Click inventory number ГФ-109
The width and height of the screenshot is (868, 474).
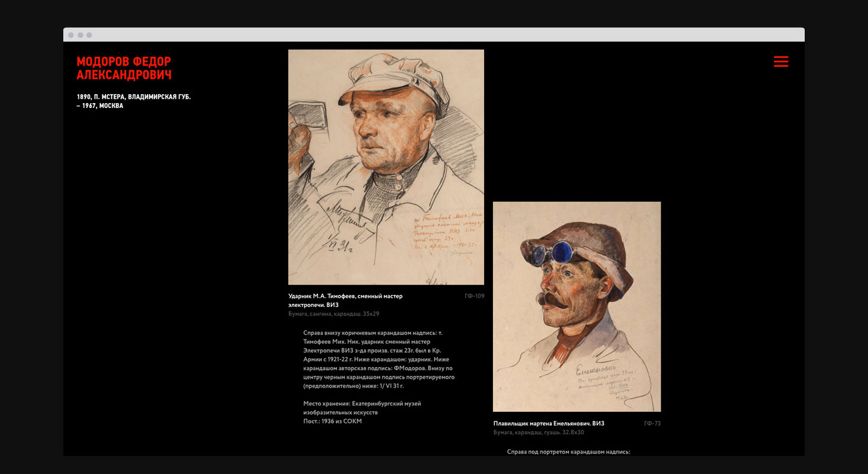point(474,296)
